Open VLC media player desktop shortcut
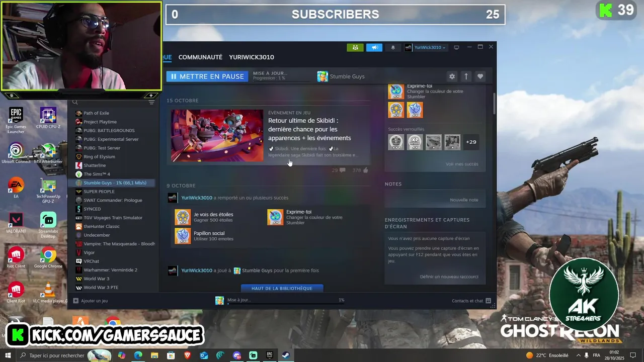Image resolution: width=644 pixels, height=362 pixels. click(x=48, y=293)
